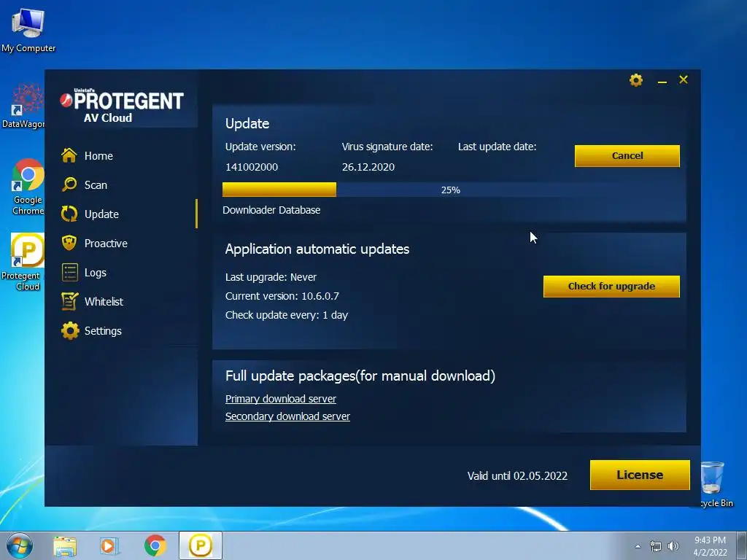This screenshot has width=747, height=560.
Task: Click the License button
Action: point(639,475)
